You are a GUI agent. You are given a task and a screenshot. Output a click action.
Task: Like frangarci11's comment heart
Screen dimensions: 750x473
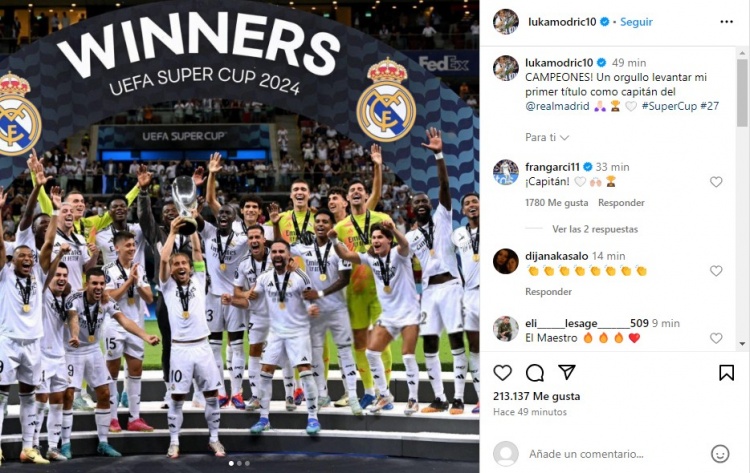coord(716,182)
